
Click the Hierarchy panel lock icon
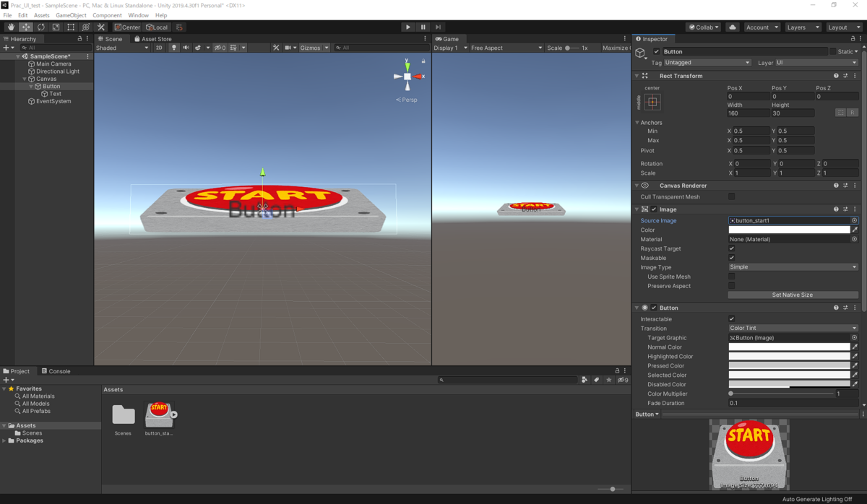(x=79, y=38)
